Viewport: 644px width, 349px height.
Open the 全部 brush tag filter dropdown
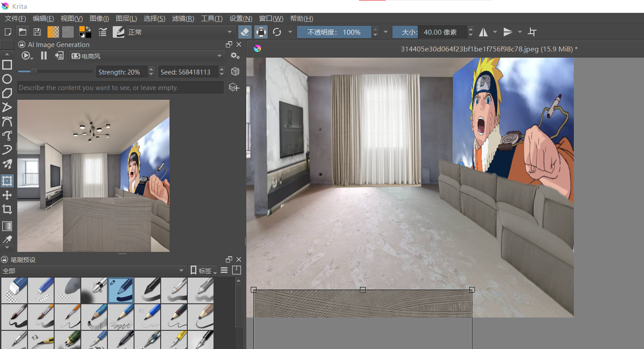[x=94, y=271]
